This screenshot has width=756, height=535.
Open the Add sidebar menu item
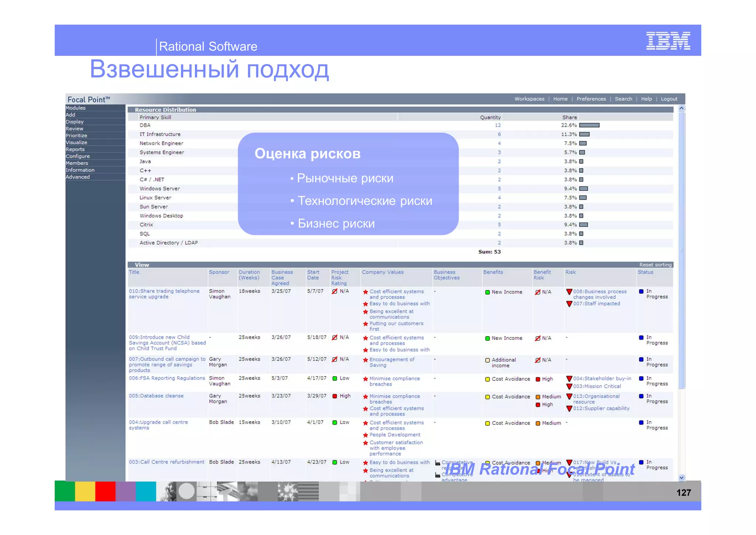[70, 115]
